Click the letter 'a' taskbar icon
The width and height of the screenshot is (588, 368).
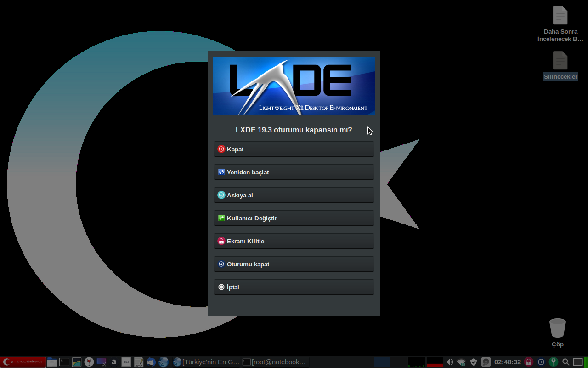pyautogui.click(x=114, y=362)
